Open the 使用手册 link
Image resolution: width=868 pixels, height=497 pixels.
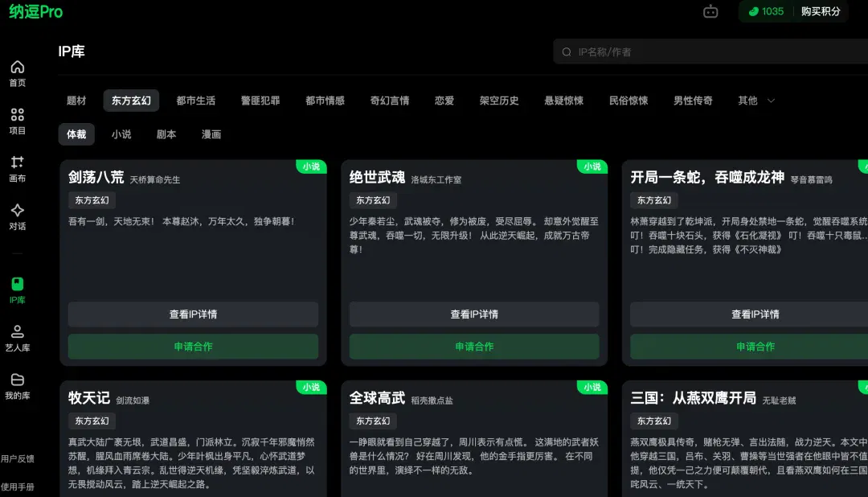[17, 487]
